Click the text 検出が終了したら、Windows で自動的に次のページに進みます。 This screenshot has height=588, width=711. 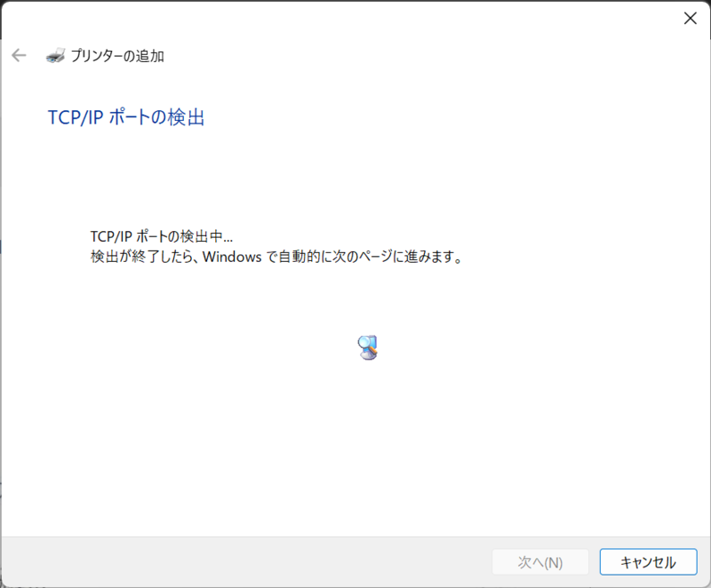tap(276, 257)
